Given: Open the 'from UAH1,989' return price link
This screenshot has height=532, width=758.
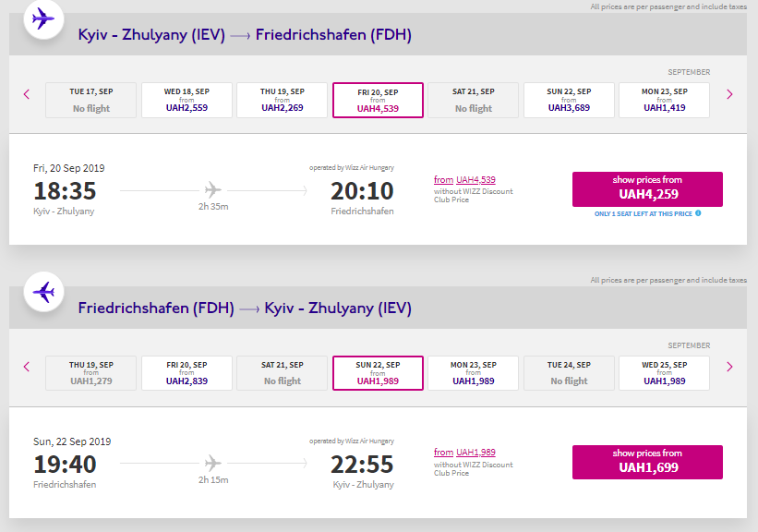Looking at the screenshot, I should [x=464, y=453].
